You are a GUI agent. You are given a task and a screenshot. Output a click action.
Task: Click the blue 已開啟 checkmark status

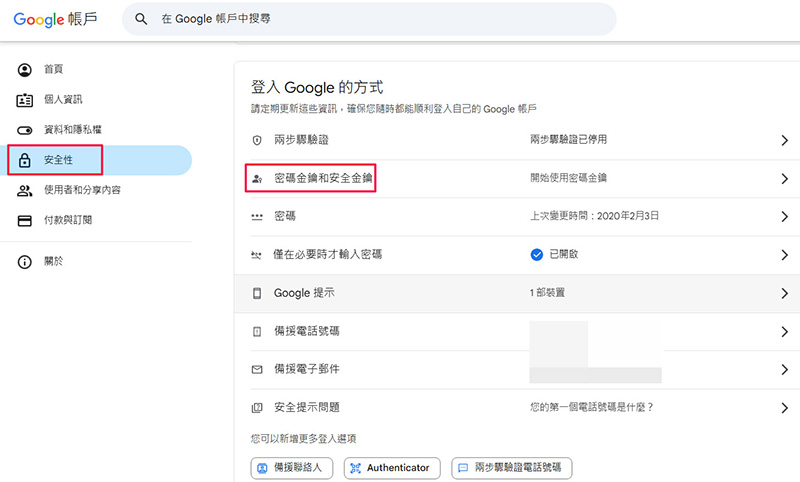(x=537, y=255)
